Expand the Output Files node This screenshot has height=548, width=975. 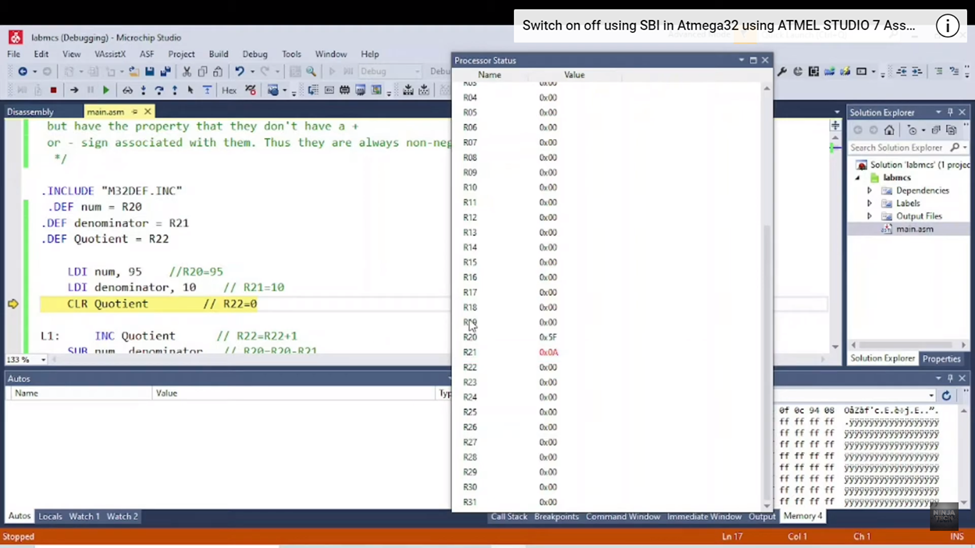tap(869, 216)
